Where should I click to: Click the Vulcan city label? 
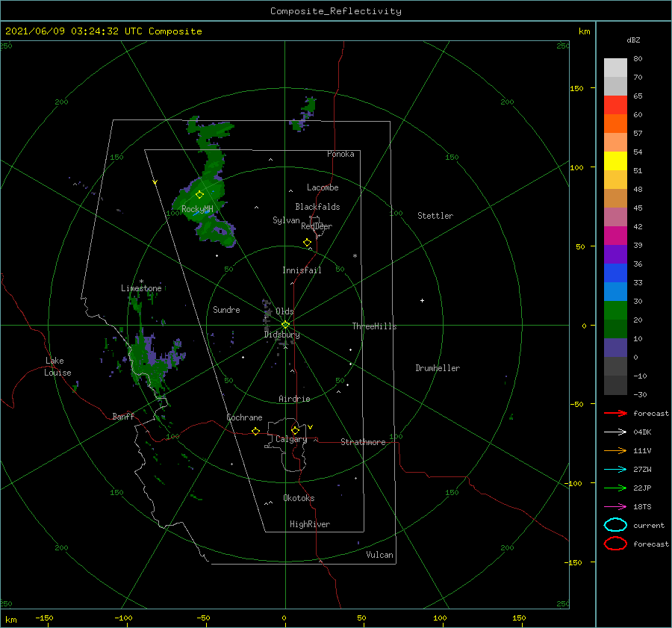379,555
